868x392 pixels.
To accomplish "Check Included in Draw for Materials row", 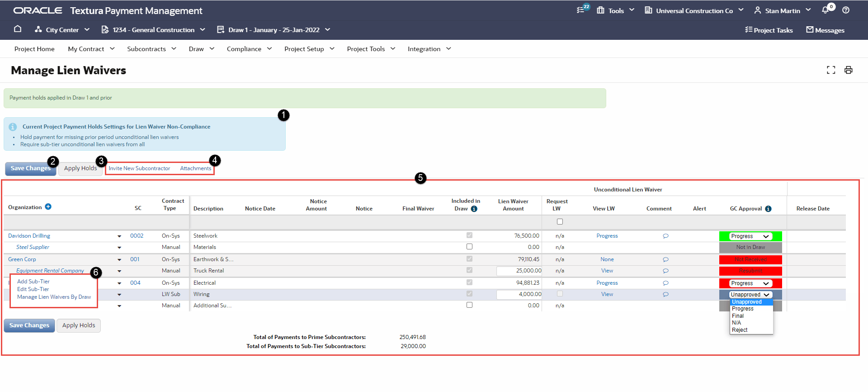I will tap(469, 247).
